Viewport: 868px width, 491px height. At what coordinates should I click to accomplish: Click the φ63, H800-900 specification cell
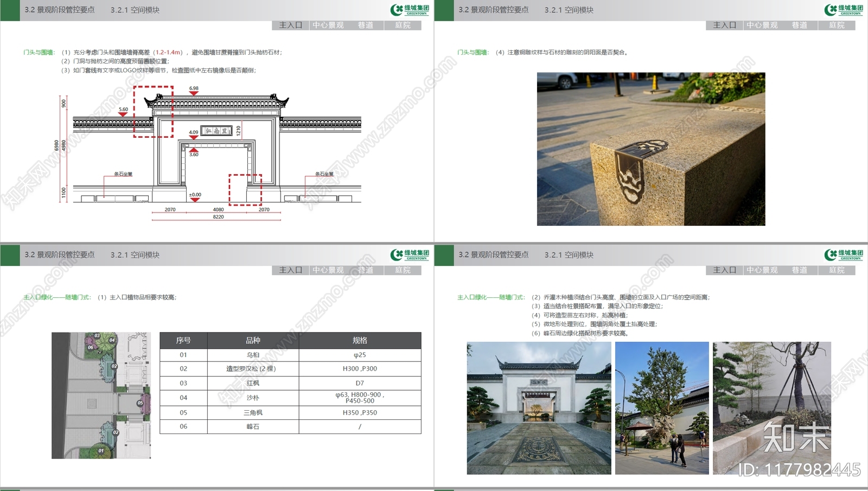point(360,398)
